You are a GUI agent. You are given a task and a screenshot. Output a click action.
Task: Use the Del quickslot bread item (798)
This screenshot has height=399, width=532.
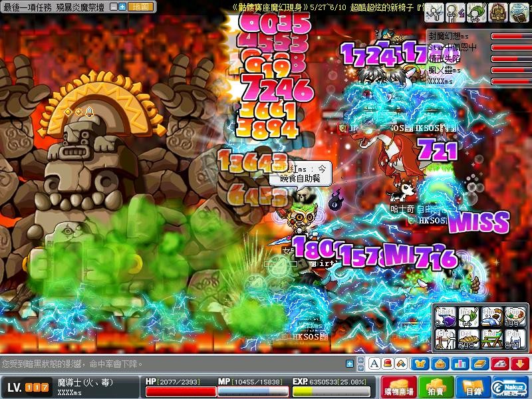(468, 338)
